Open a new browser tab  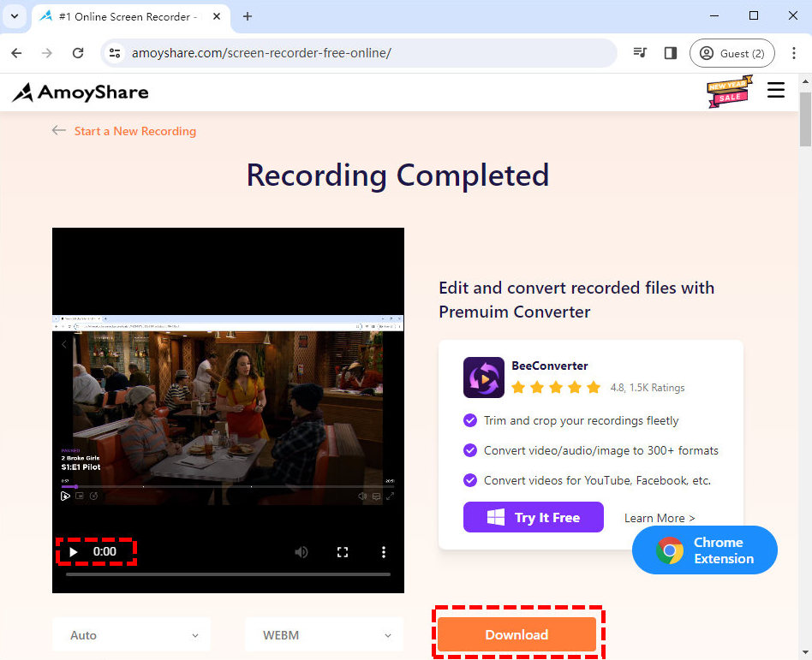[248, 16]
